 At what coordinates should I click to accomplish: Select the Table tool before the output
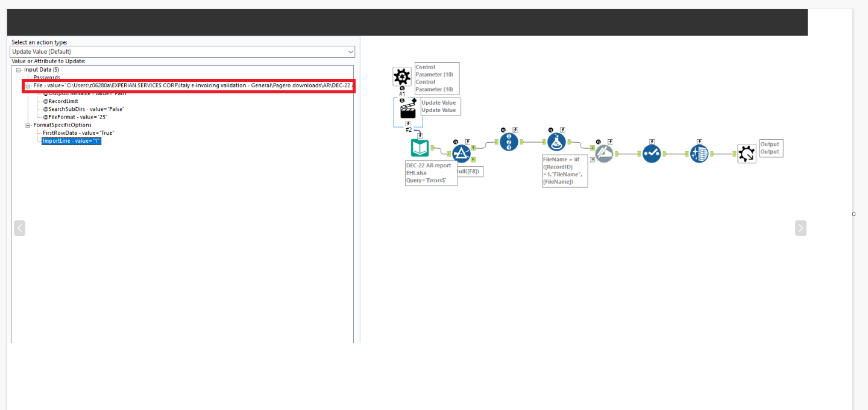click(699, 154)
